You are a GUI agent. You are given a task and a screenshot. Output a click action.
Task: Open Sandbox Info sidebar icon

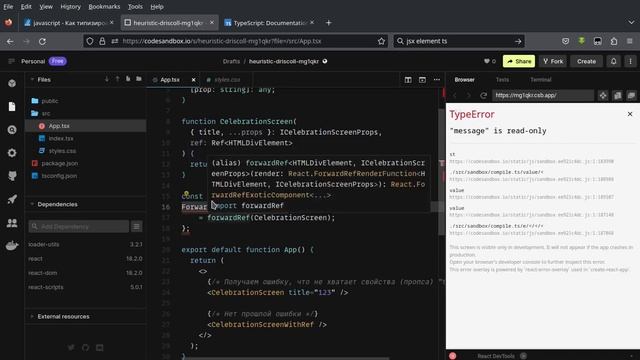pos(12,83)
